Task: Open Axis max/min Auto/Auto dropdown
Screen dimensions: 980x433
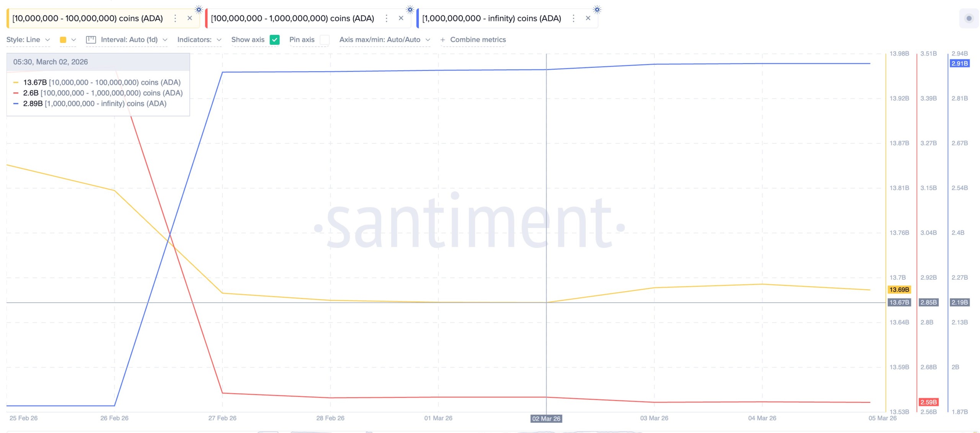Action: point(384,40)
